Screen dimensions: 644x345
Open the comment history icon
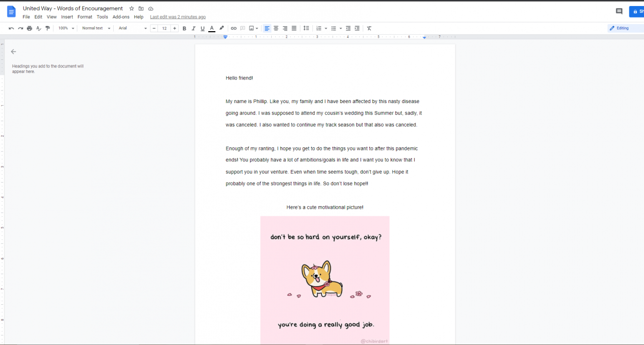tap(619, 11)
